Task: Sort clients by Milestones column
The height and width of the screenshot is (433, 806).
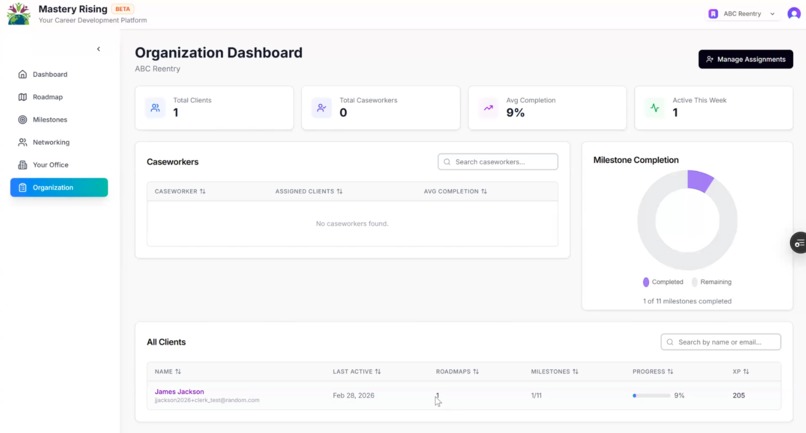Action: [554, 371]
